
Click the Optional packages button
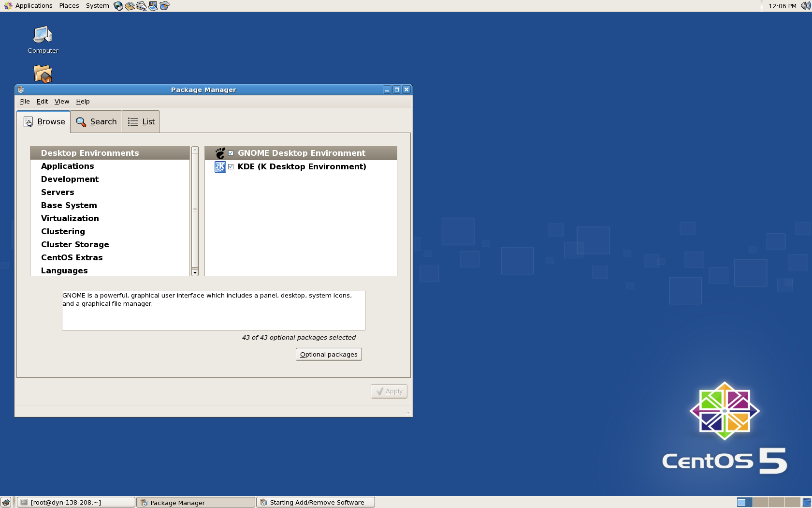pyautogui.click(x=329, y=355)
